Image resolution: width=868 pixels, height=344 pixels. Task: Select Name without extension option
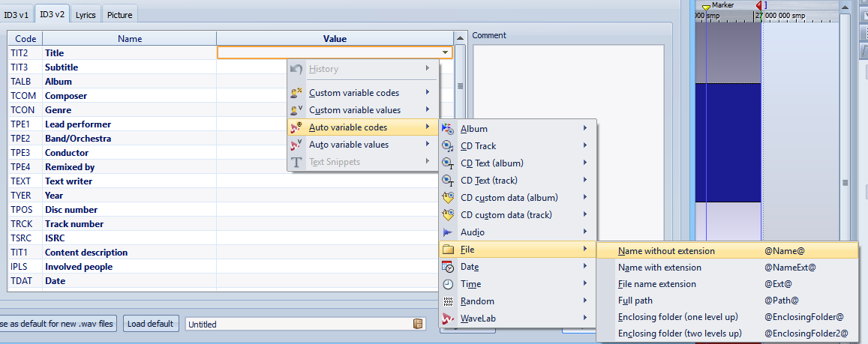(x=666, y=251)
